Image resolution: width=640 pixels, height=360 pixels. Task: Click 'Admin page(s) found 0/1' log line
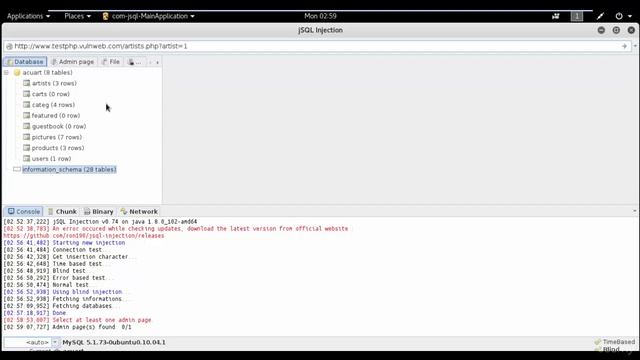coord(67,327)
